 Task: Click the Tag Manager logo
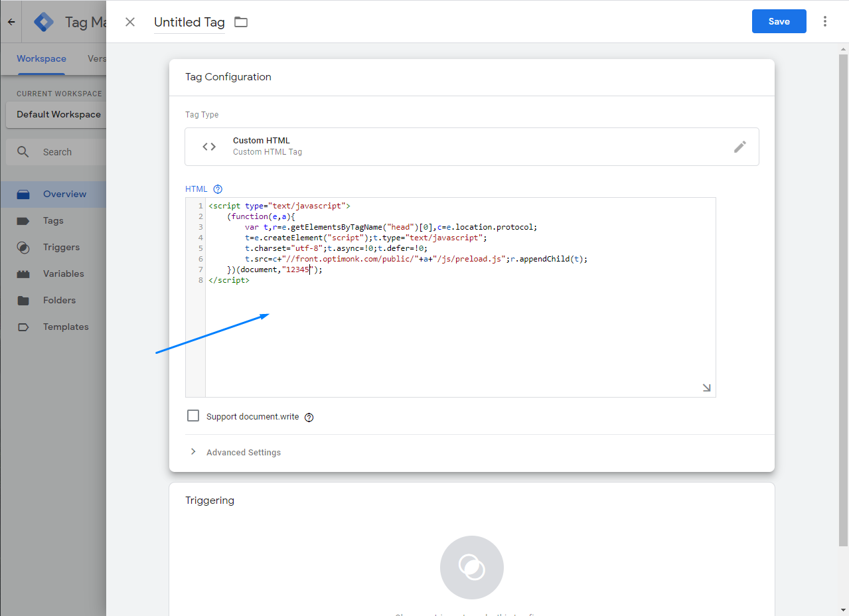pyautogui.click(x=44, y=22)
